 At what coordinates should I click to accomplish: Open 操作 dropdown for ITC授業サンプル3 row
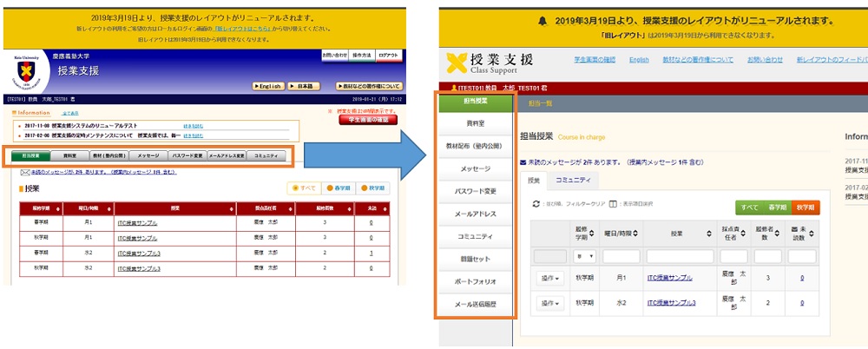point(550,304)
